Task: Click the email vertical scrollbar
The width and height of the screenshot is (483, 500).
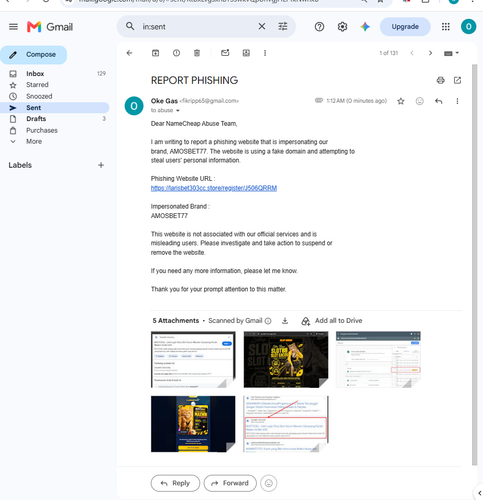Action: pos(475,265)
